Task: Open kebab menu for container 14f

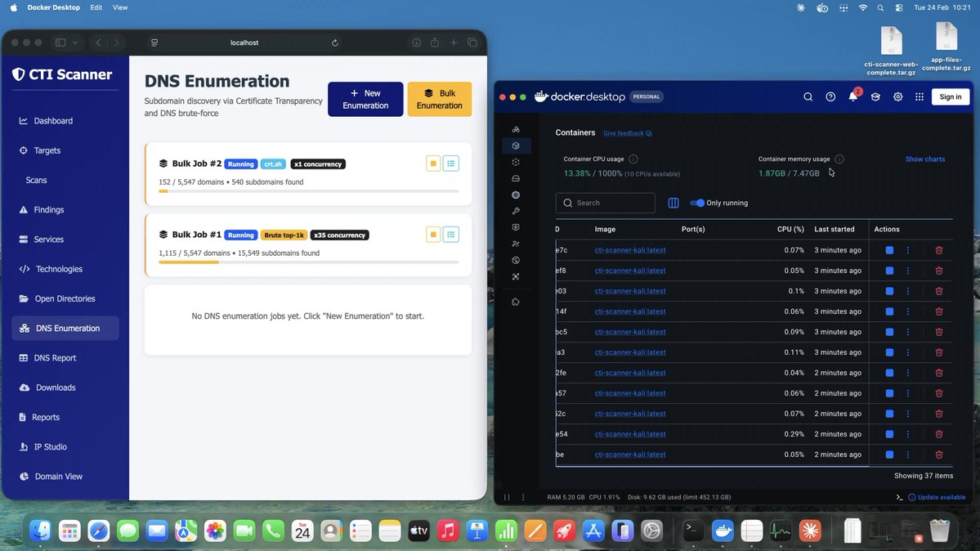Action: pyautogui.click(x=908, y=311)
